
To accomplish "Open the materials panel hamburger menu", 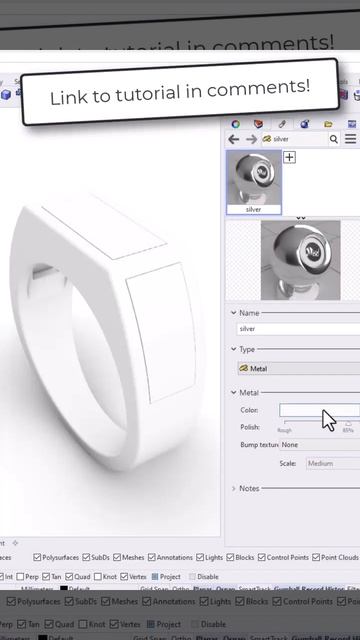I will point(351,139).
